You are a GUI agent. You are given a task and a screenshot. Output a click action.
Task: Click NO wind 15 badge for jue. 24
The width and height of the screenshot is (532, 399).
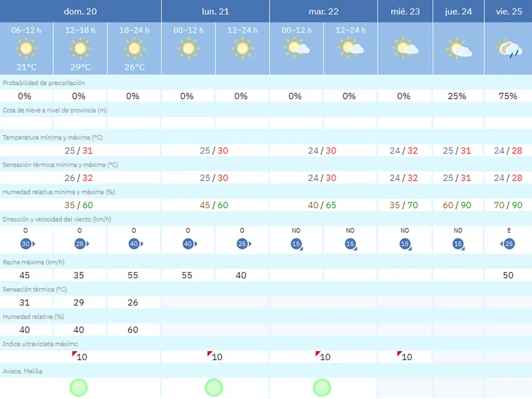click(x=458, y=244)
